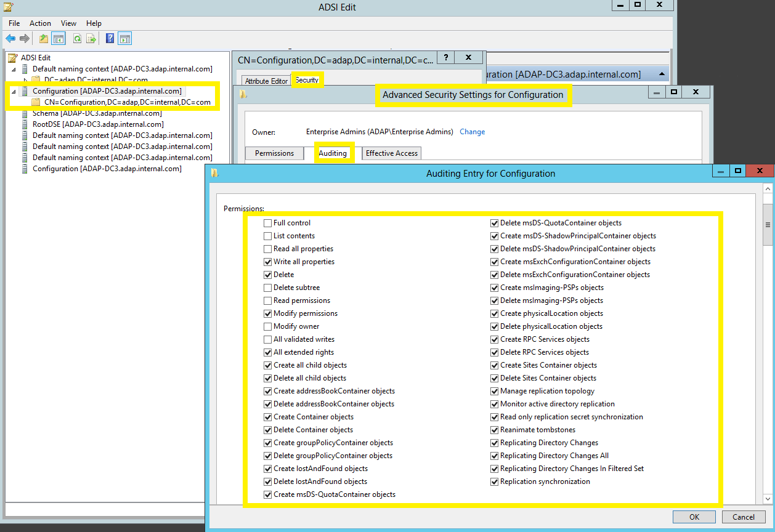This screenshot has width=775, height=532.
Task: Switch to the Attribute Editor tab
Action: pos(265,80)
